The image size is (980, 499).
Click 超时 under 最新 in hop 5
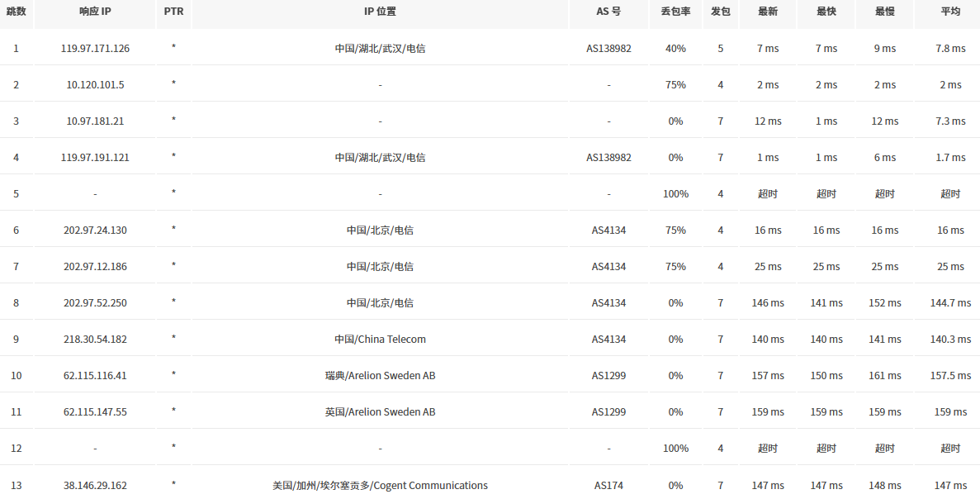[768, 194]
